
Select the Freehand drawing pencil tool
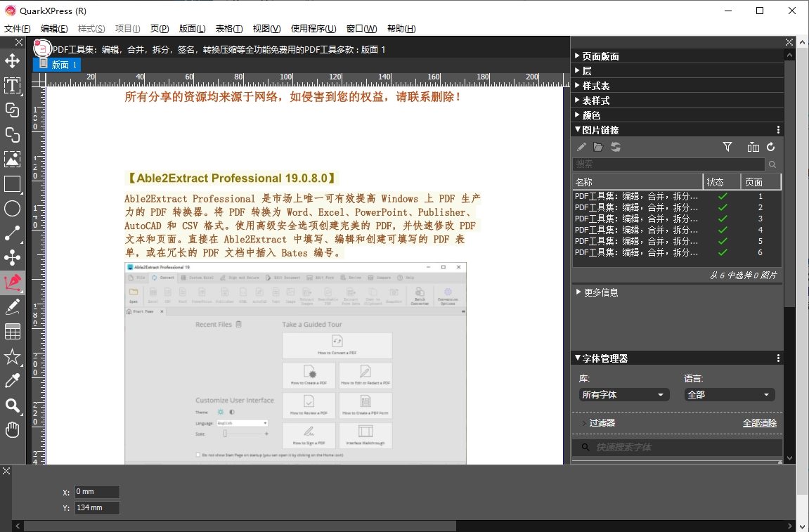(x=13, y=307)
